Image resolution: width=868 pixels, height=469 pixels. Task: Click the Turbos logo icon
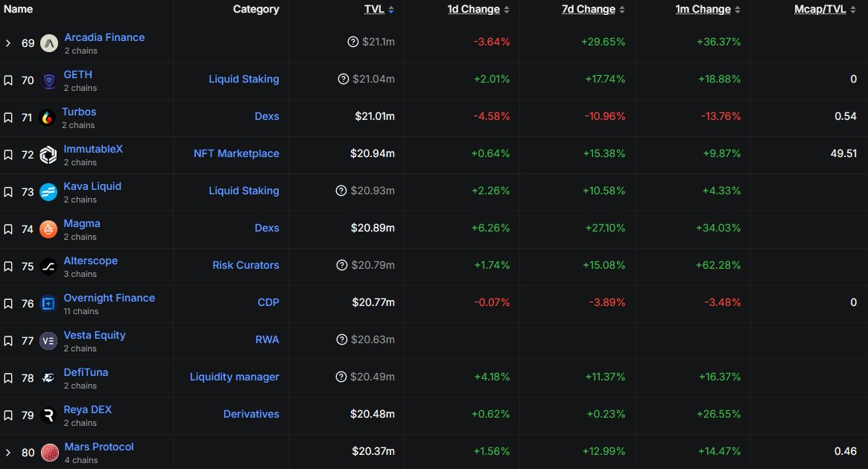point(48,118)
